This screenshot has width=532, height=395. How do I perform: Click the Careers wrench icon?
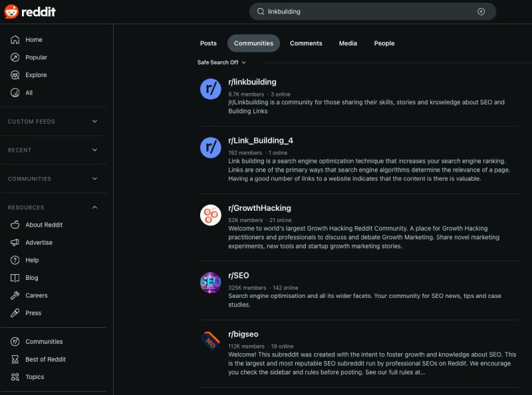[15, 295]
